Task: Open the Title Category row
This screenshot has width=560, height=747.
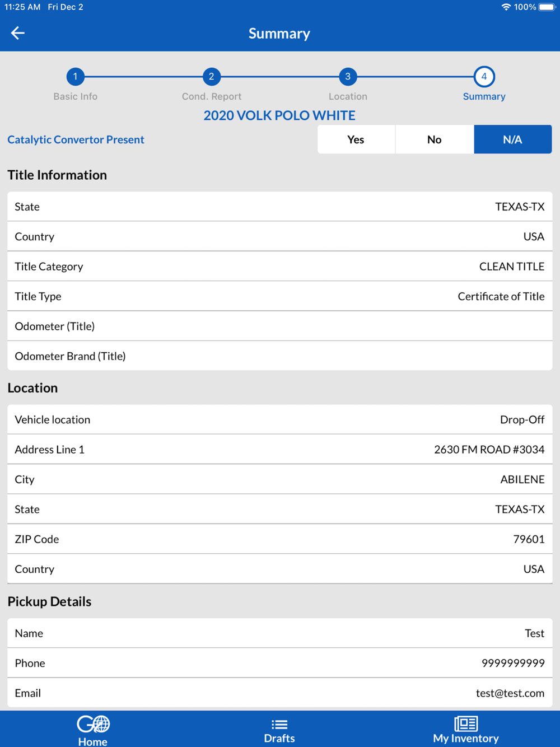Action: (280, 266)
